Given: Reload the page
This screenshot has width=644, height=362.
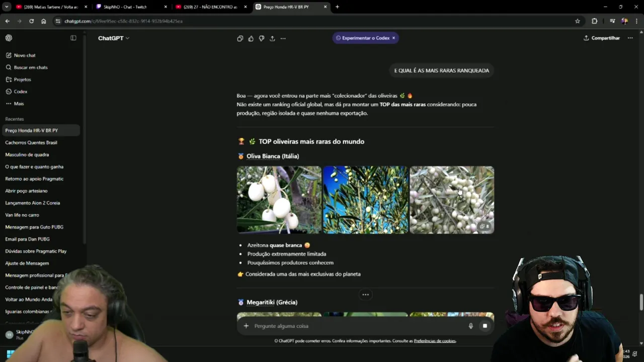Looking at the screenshot, I should point(31,21).
